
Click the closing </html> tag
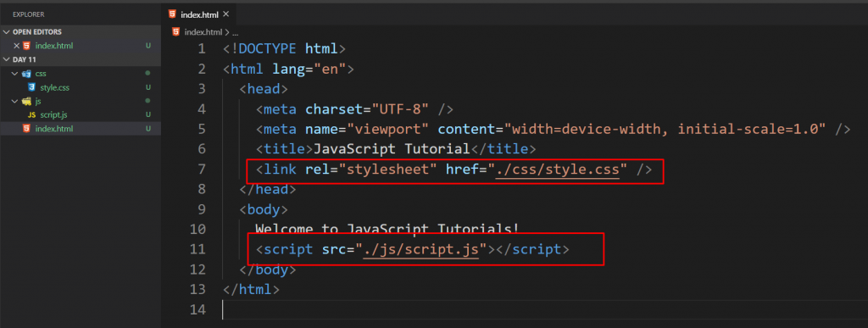[x=251, y=289]
